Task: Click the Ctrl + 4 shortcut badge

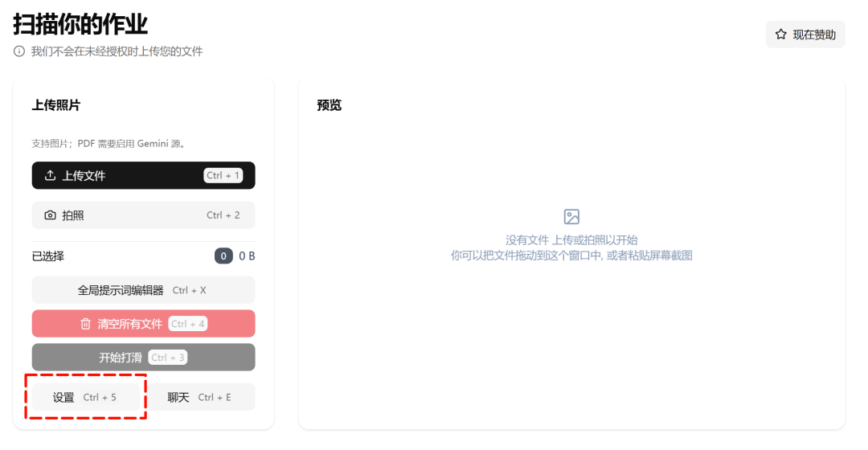Action: point(187,324)
